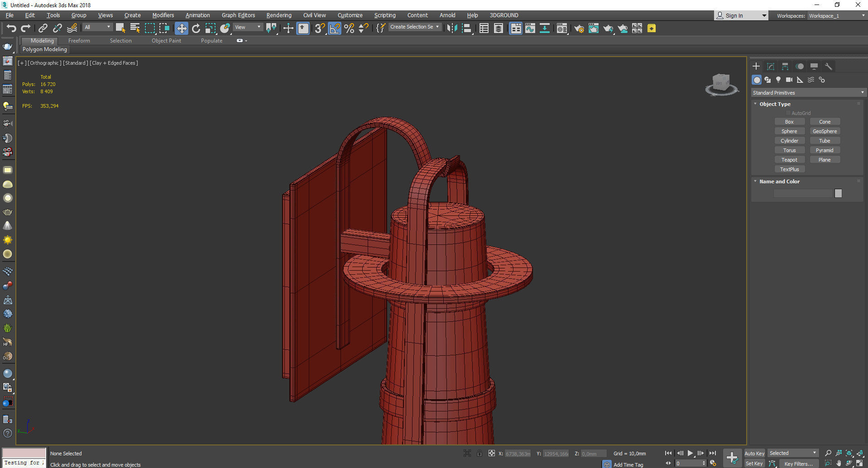Toggle Auto Key animation mode

(x=754, y=454)
